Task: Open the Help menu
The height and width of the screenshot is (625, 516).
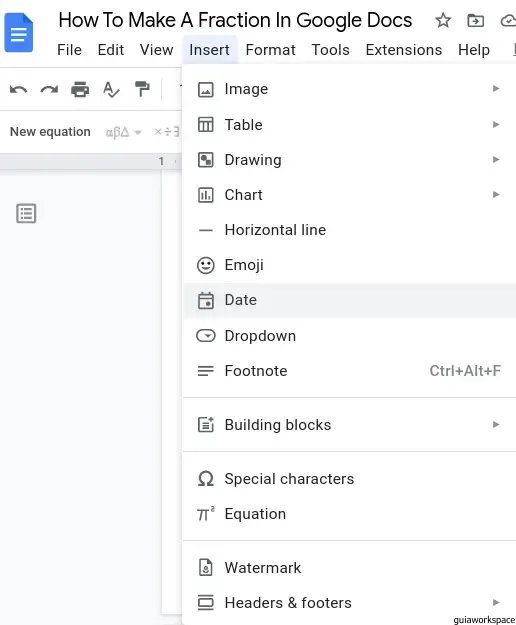Action: coord(474,50)
